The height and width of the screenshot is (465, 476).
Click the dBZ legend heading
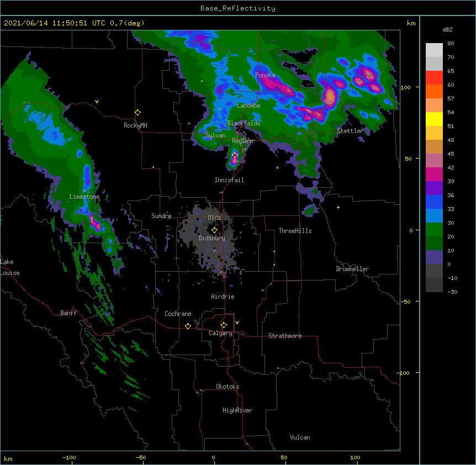click(x=447, y=29)
